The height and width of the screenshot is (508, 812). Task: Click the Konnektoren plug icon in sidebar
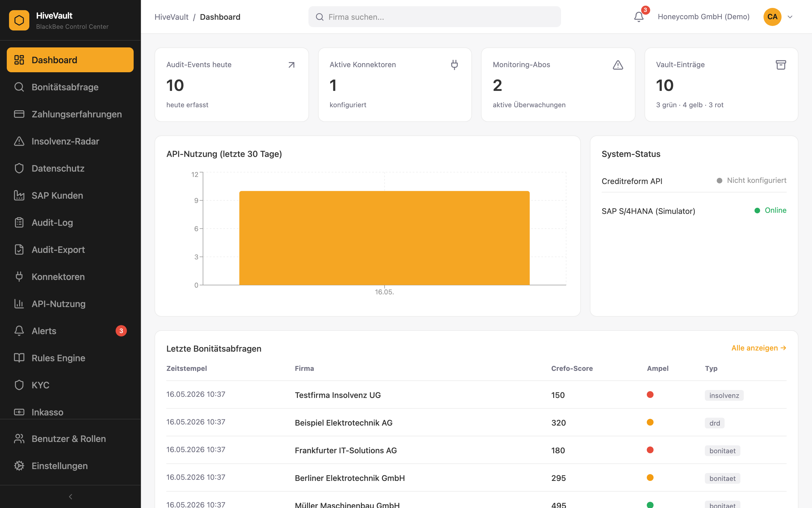[19, 277]
